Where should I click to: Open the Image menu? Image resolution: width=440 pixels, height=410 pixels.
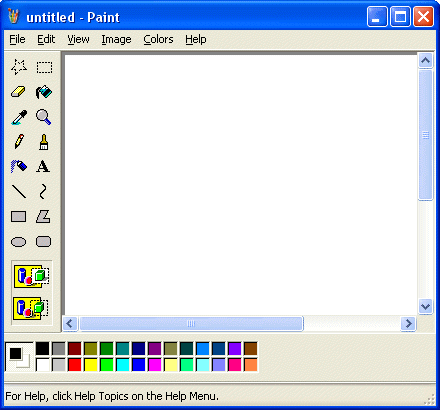coord(116,39)
